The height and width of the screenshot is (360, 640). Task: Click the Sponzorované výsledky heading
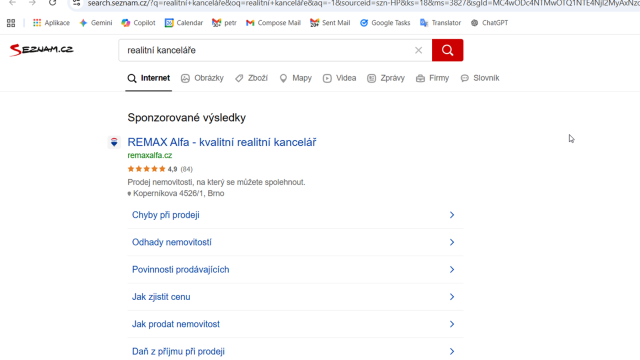(187, 118)
